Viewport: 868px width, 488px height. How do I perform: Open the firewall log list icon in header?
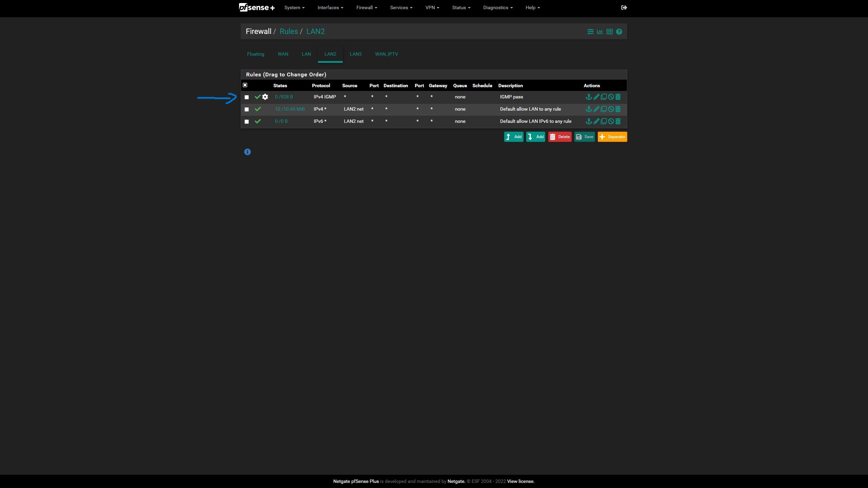[x=610, y=32]
